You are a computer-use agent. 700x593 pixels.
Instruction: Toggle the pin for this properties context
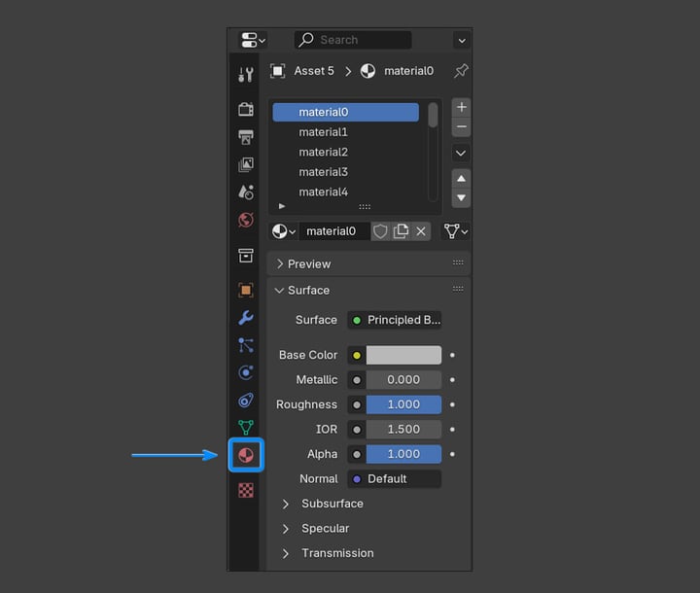click(461, 71)
